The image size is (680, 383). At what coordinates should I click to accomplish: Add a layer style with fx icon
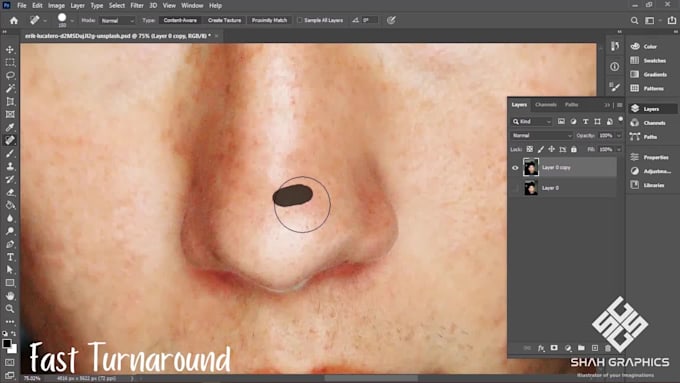click(x=541, y=348)
